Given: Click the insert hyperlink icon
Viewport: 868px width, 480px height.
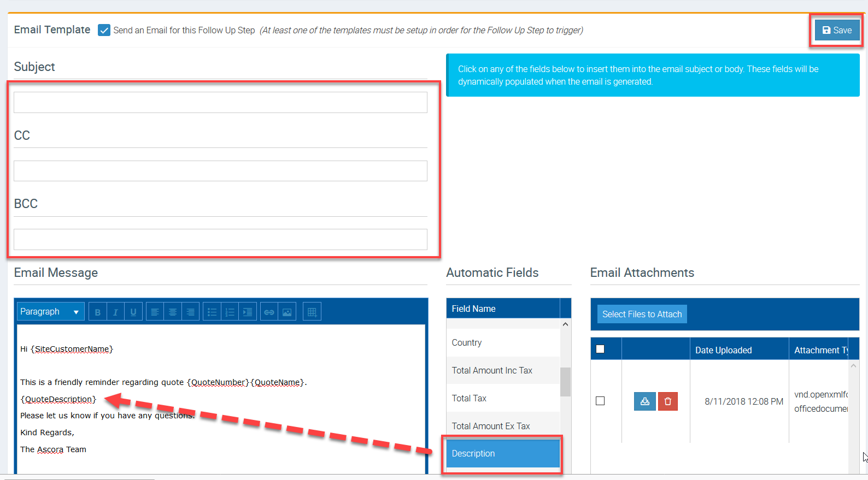Looking at the screenshot, I should 269,312.
